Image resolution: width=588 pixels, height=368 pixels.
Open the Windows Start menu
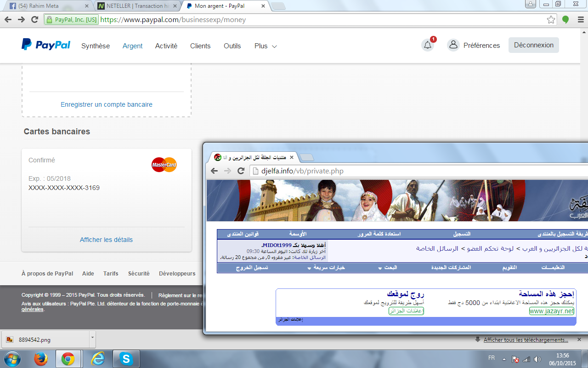(12, 359)
